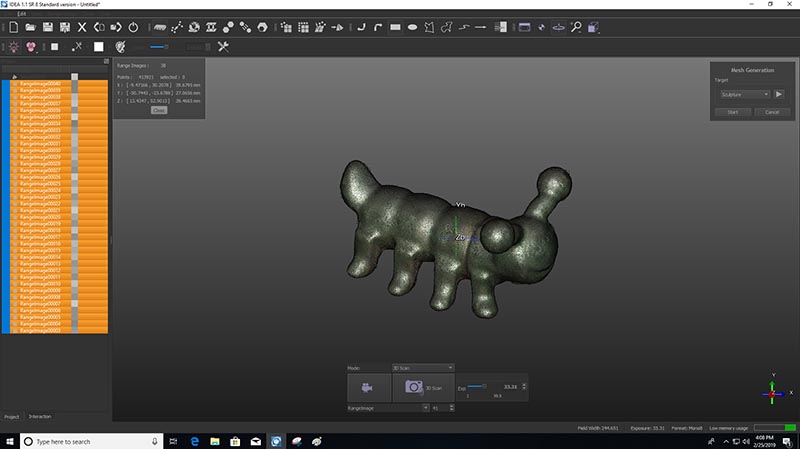Click the XYZ axis gizmo in viewport corner
Viewport: 800px width, 449px height.
click(773, 392)
